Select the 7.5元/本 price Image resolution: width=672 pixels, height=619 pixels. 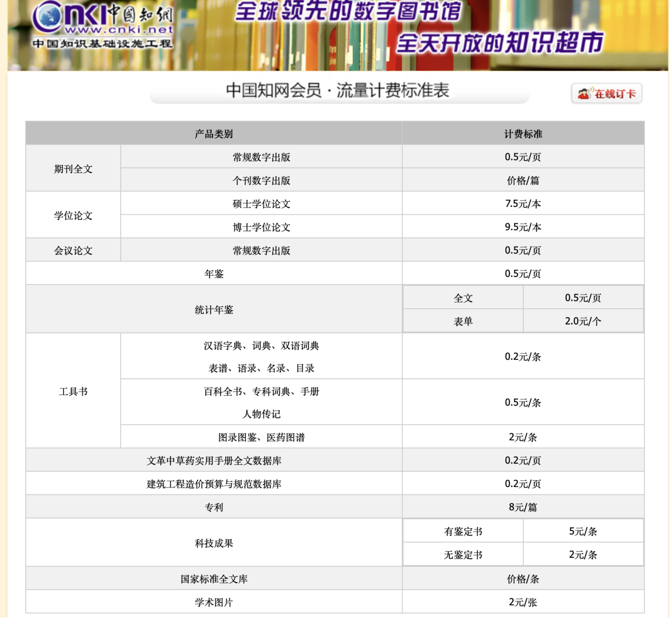tap(523, 204)
